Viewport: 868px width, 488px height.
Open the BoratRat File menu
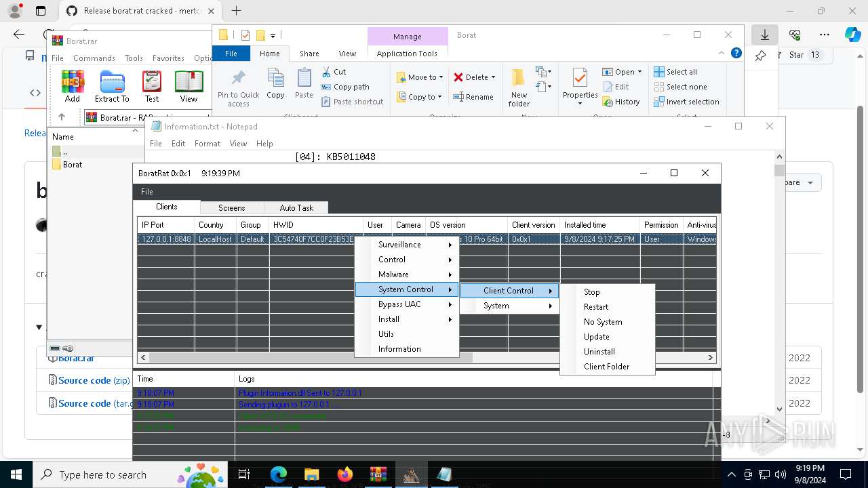point(147,192)
